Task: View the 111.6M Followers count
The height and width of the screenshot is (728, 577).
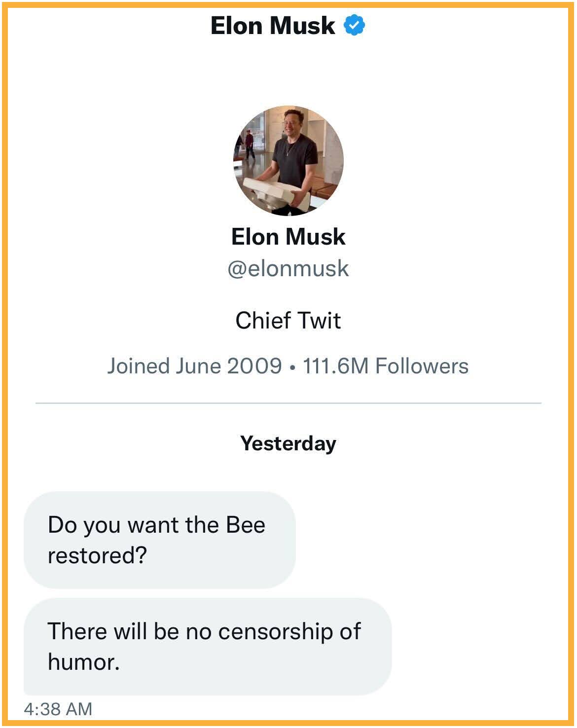Action: coord(385,366)
